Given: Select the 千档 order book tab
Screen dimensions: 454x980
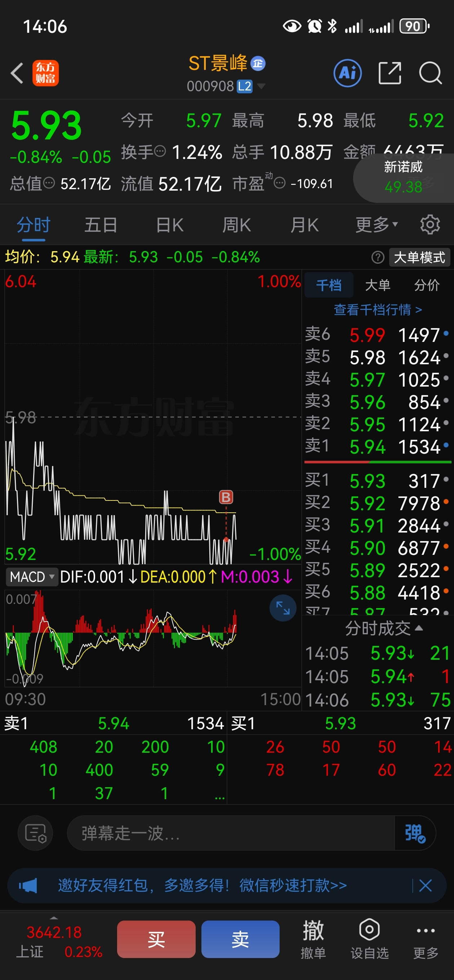Looking at the screenshot, I should (x=329, y=285).
